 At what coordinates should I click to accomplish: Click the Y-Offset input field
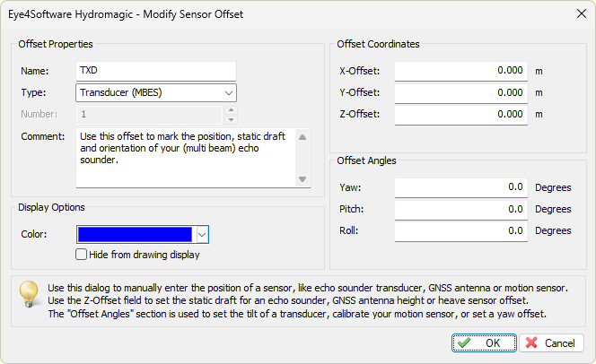[461, 93]
